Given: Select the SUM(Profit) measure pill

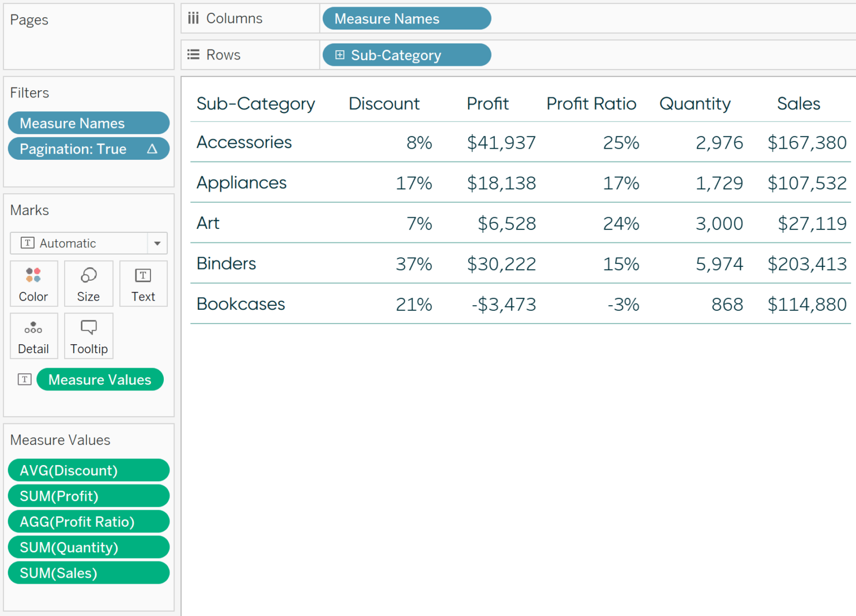Looking at the screenshot, I should 88,496.
